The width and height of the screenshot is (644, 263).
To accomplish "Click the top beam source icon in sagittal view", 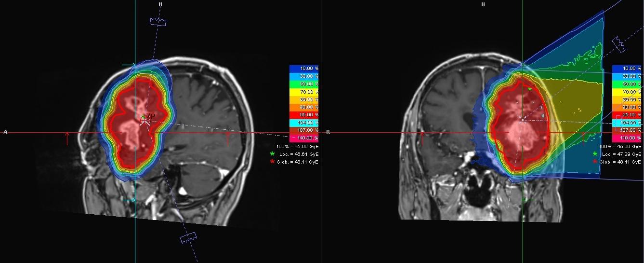I will click(x=158, y=21).
